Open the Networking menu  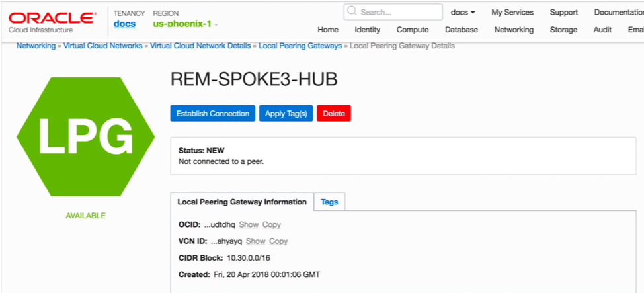(x=514, y=30)
